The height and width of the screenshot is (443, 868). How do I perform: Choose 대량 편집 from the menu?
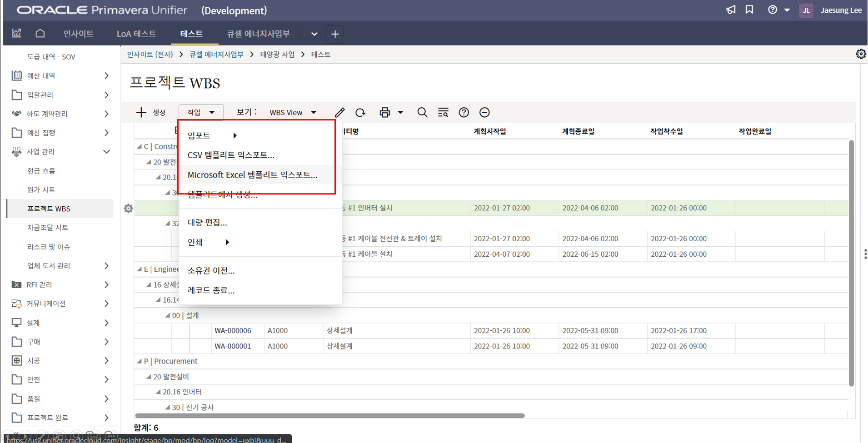[207, 223]
